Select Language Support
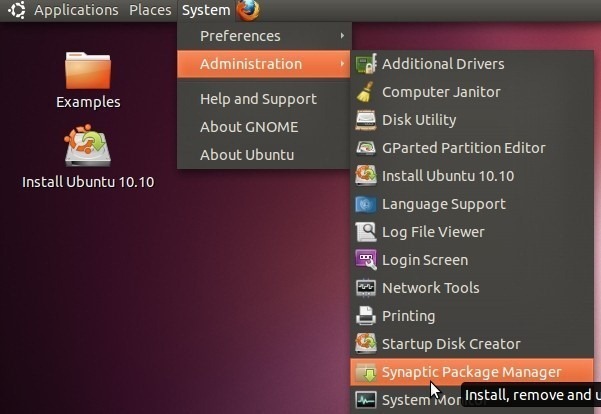 [443, 204]
